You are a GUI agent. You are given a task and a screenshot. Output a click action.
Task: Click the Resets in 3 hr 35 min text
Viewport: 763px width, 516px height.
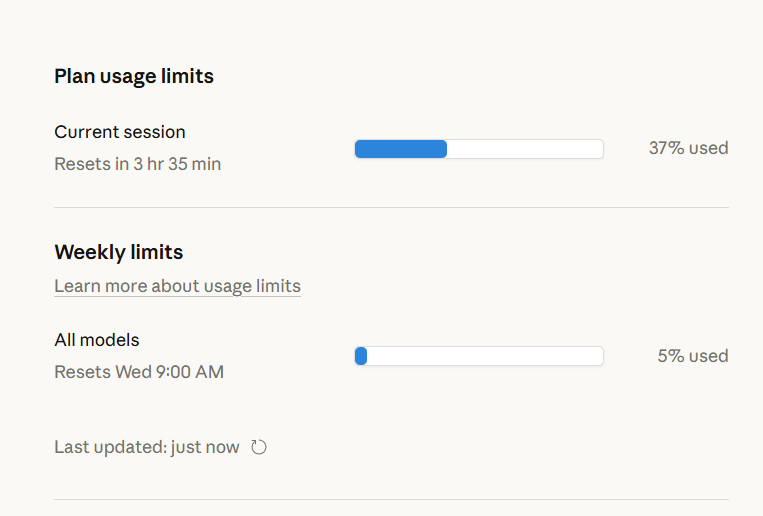pyautogui.click(x=138, y=164)
